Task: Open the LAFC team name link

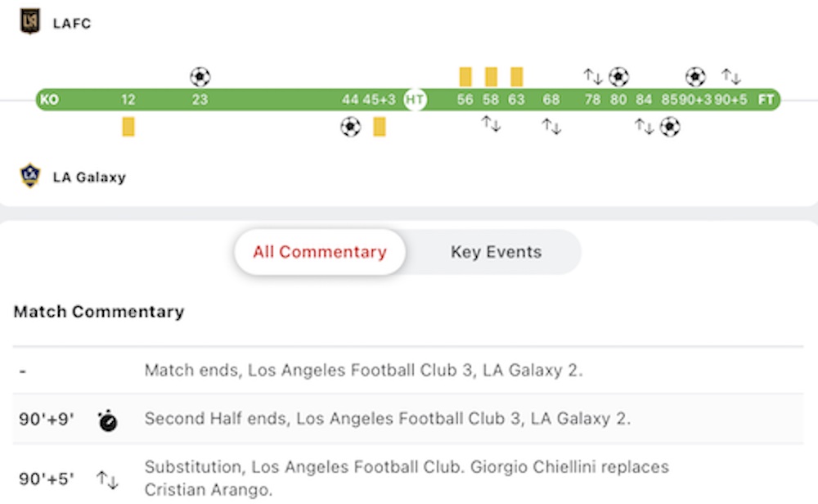Action: pos(72,24)
